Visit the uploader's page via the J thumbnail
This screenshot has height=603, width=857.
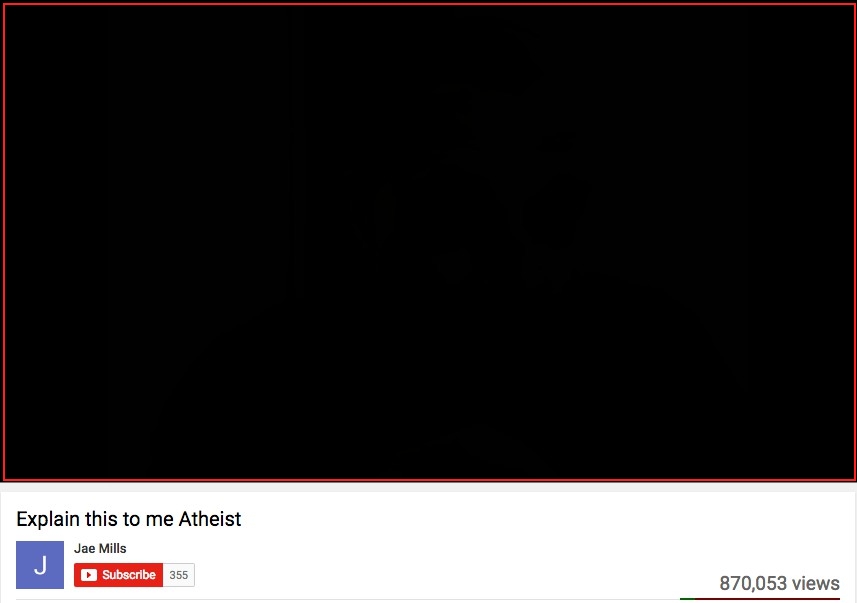(40, 565)
